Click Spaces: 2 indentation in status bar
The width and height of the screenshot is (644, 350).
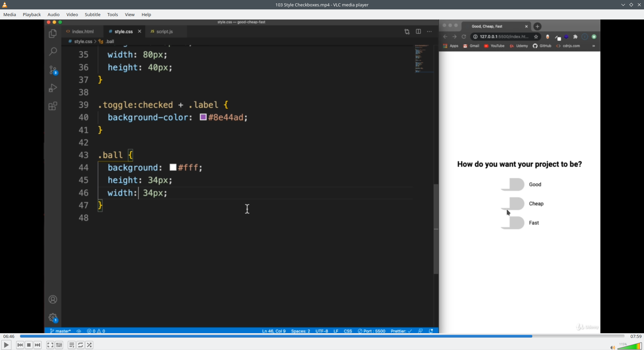point(301,331)
